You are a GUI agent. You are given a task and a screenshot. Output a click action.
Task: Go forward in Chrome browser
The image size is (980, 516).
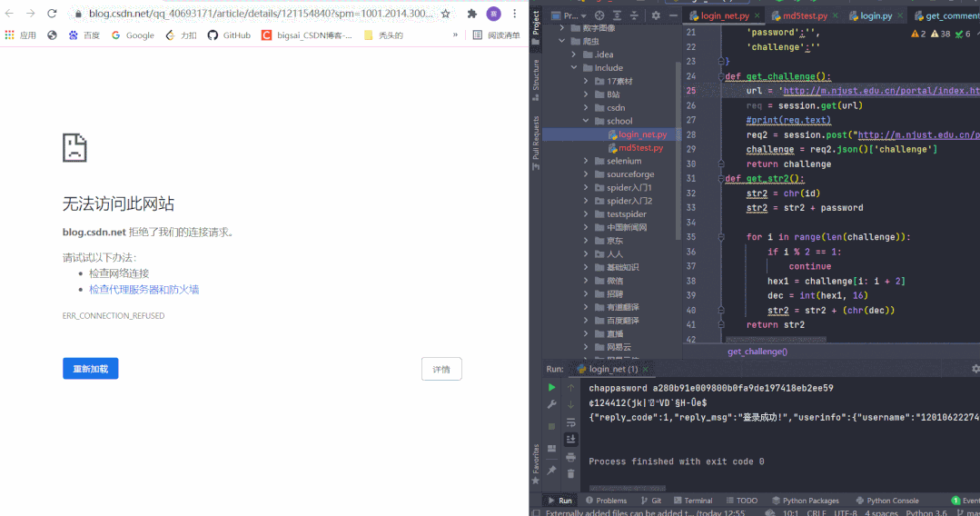pos(30,13)
